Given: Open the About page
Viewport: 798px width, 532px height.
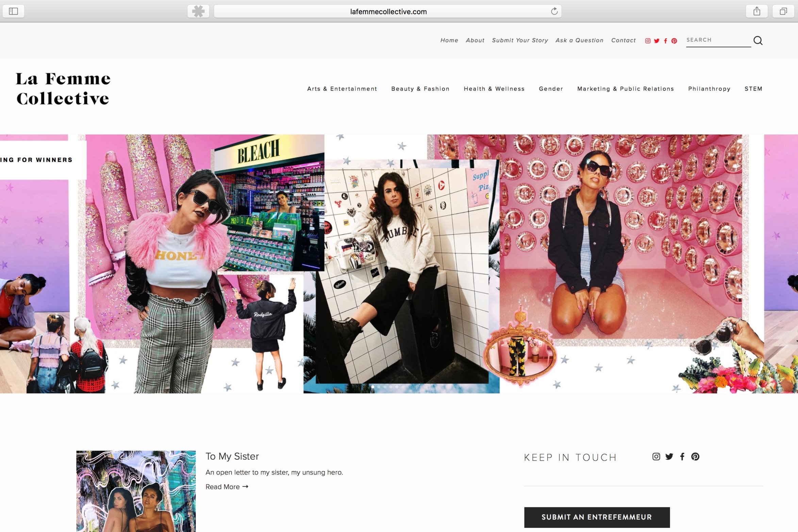Looking at the screenshot, I should pos(475,40).
